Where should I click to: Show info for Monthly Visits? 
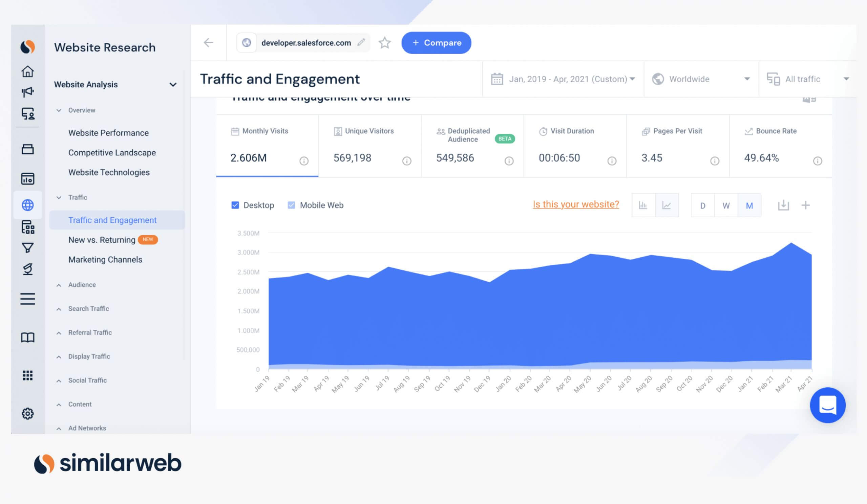coord(304,161)
